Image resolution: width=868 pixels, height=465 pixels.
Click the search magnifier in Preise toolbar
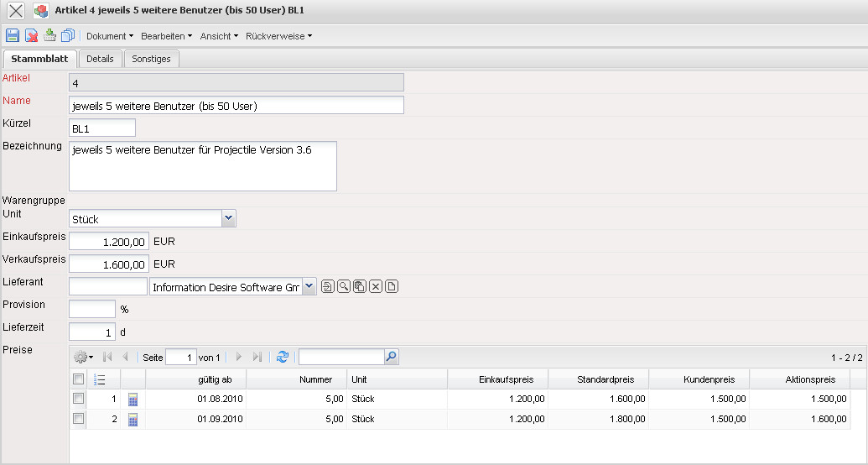point(391,357)
